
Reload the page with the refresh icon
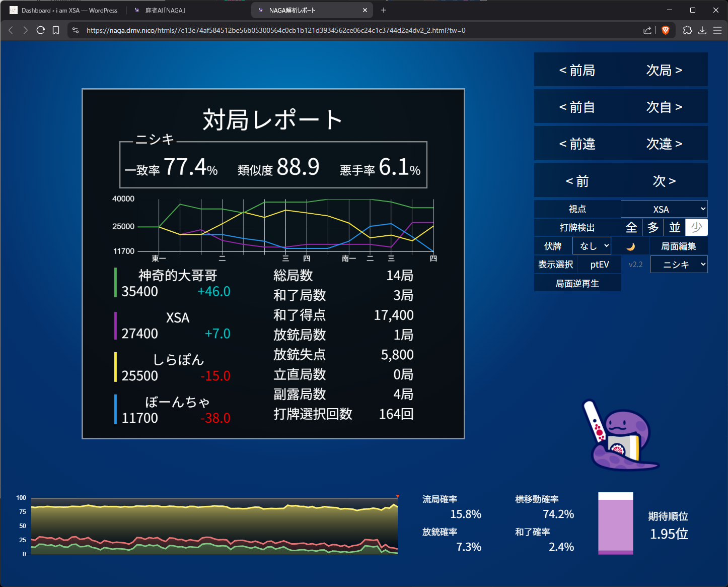pyautogui.click(x=41, y=30)
